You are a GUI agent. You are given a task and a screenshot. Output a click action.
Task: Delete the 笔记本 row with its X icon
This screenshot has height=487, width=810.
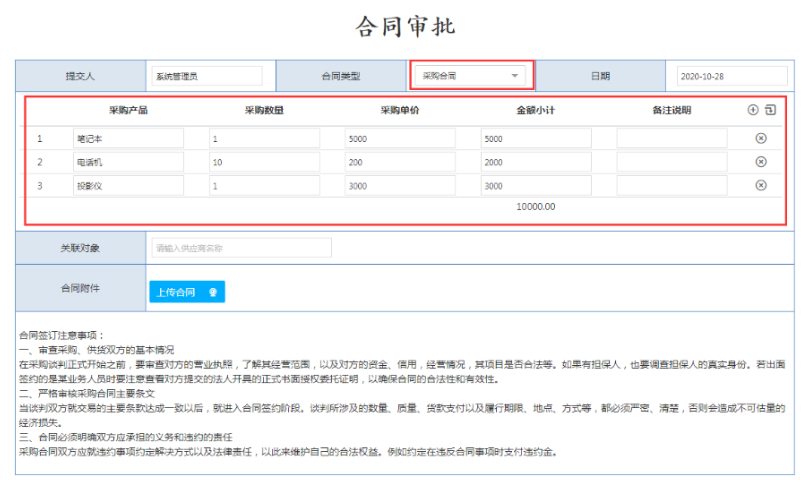coord(761,138)
